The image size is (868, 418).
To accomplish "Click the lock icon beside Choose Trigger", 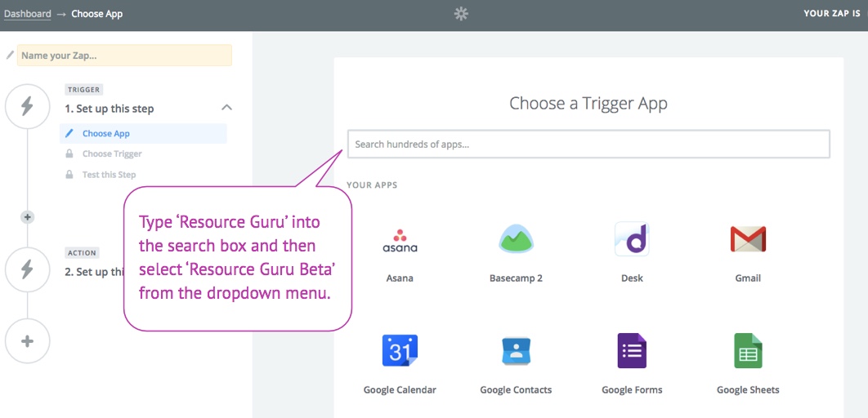I will 69,153.
